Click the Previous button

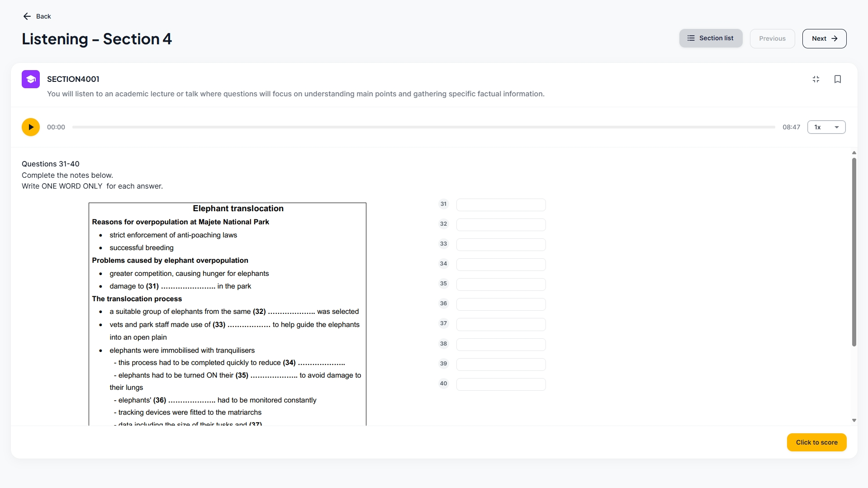click(x=772, y=38)
